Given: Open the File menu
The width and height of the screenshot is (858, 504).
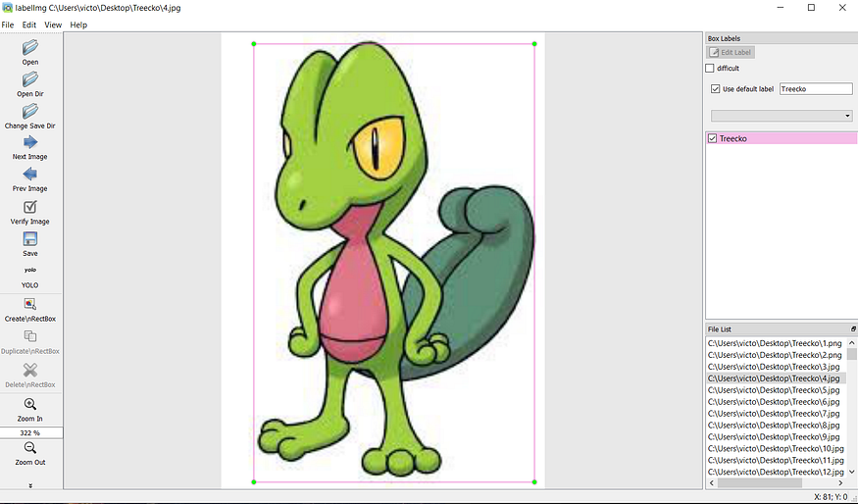Looking at the screenshot, I should coord(8,25).
